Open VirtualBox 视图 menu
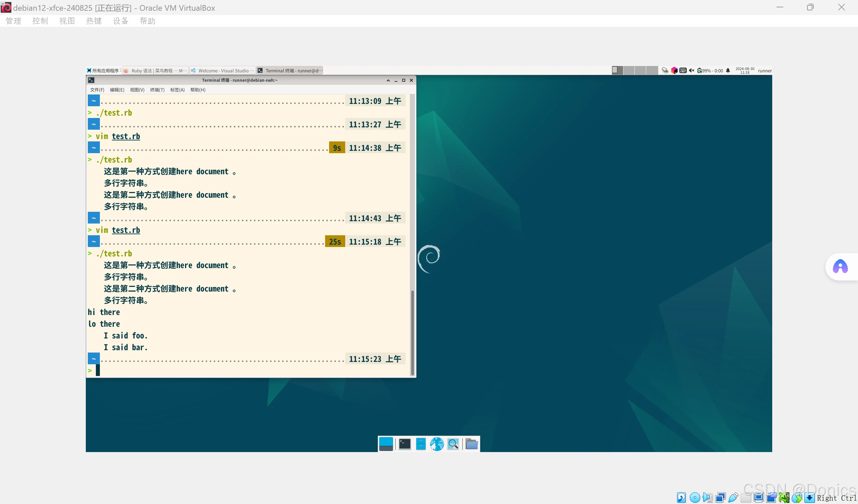 pyautogui.click(x=67, y=21)
